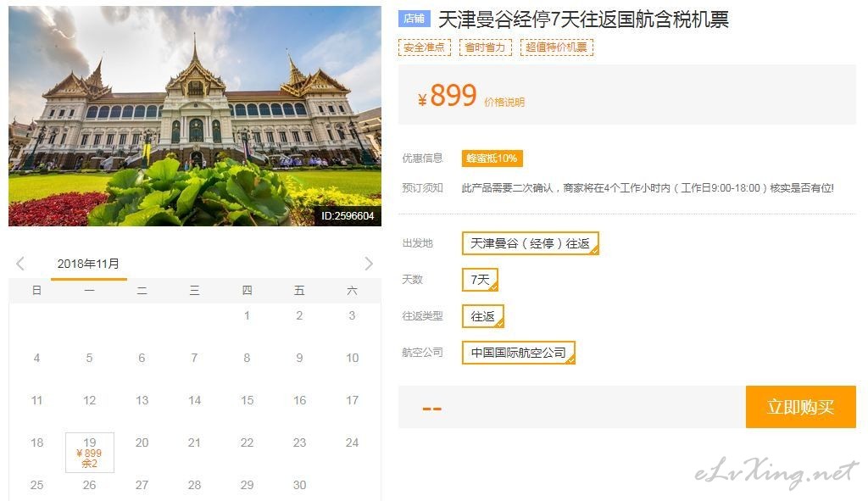The image size is (868, 501).
Task: Select departure option 天津曼谷（经停）往返
Action: click(x=531, y=243)
